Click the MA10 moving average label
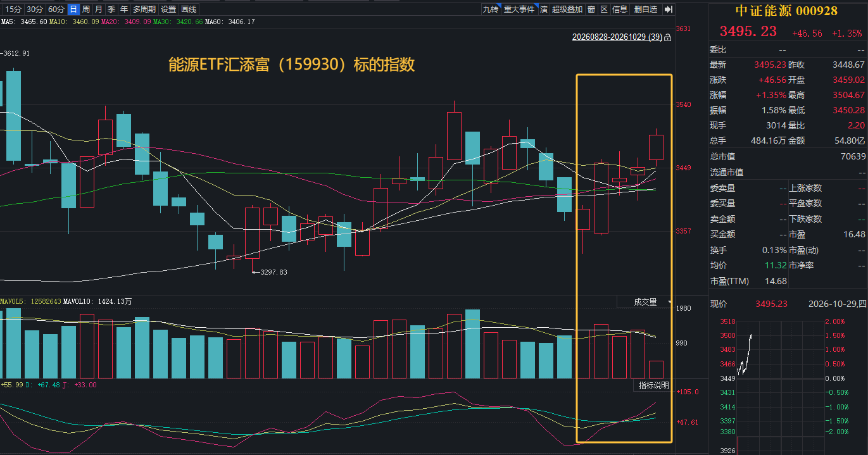This screenshot has width=868, height=455. tap(75, 22)
